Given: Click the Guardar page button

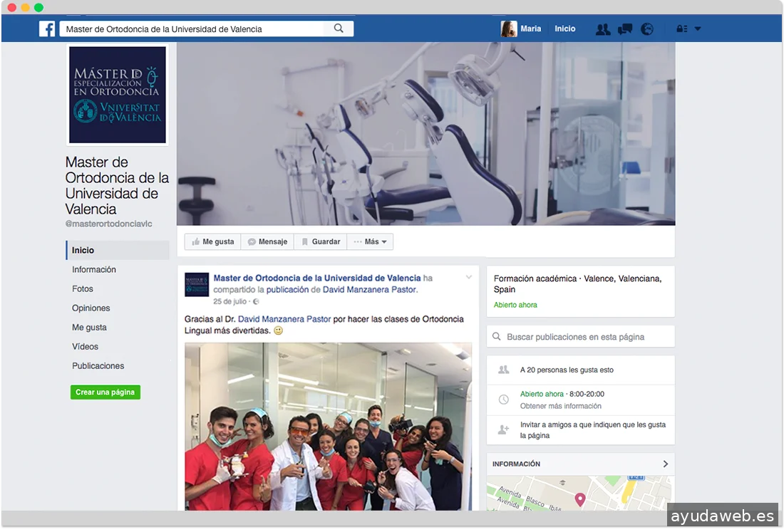Looking at the screenshot, I should pos(320,242).
